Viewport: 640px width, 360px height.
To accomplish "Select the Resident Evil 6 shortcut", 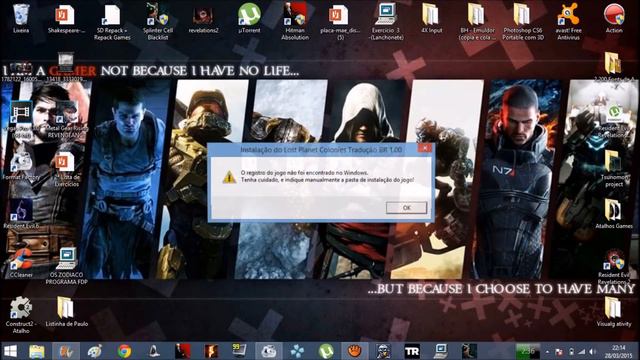I will click(x=21, y=214).
